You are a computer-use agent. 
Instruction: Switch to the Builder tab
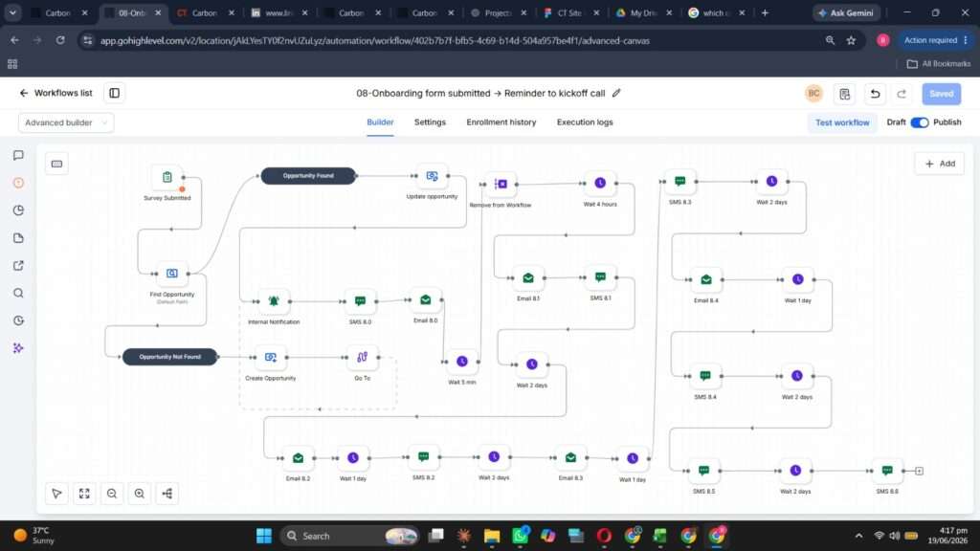click(380, 122)
